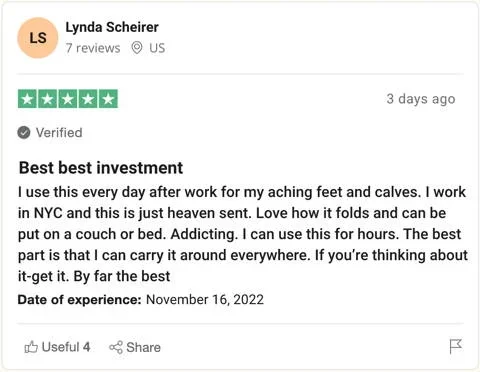Click the Verified label text
The height and width of the screenshot is (372, 480).
[x=59, y=133]
